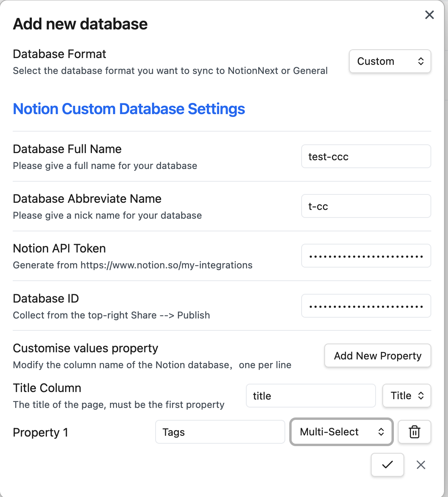The width and height of the screenshot is (448, 497).
Task: Close the Add new database dialog
Action: [x=429, y=15]
